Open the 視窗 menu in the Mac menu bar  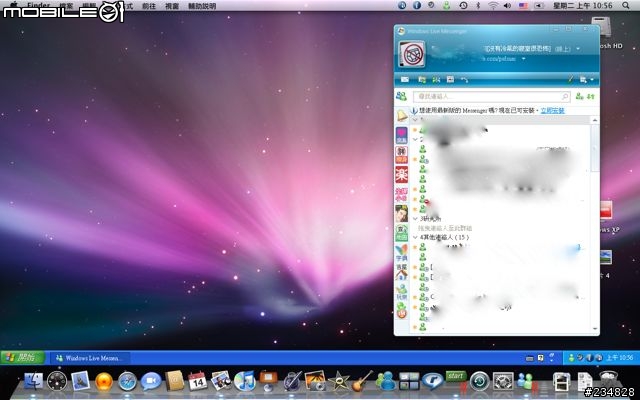[172, 6]
